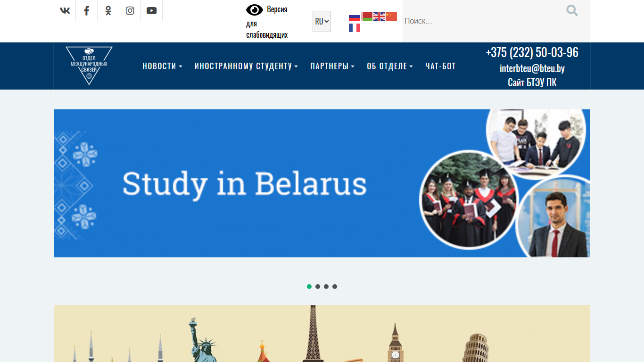
Task: Expand the ИНОСТРАННОМУ СТУДЕНТУ menu
Action: 246,66
